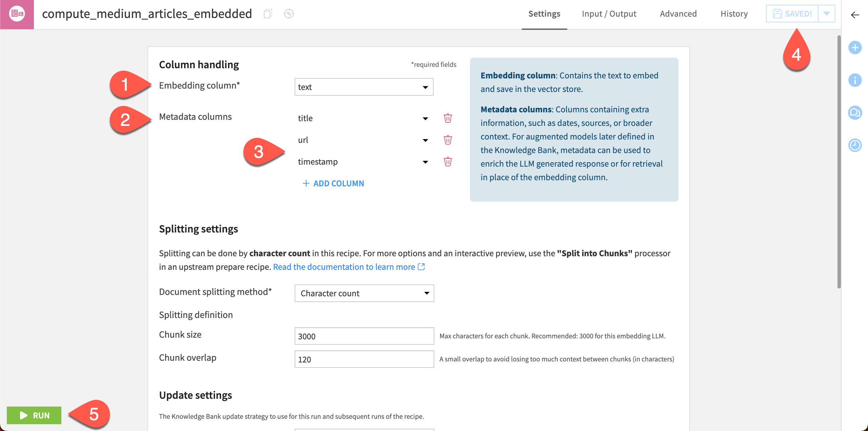Click the back arrow in right sidebar

(x=855, y=15)
